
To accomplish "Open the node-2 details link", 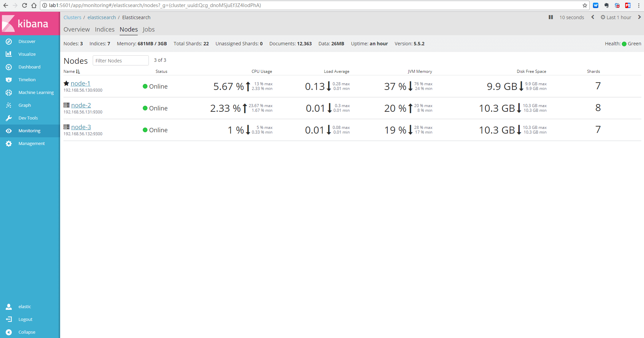I will [81, 105].
